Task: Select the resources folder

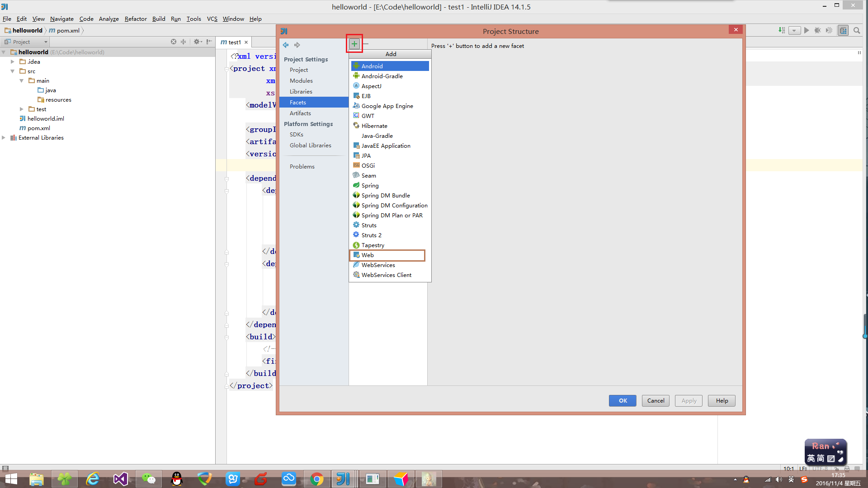Action: 54,100
